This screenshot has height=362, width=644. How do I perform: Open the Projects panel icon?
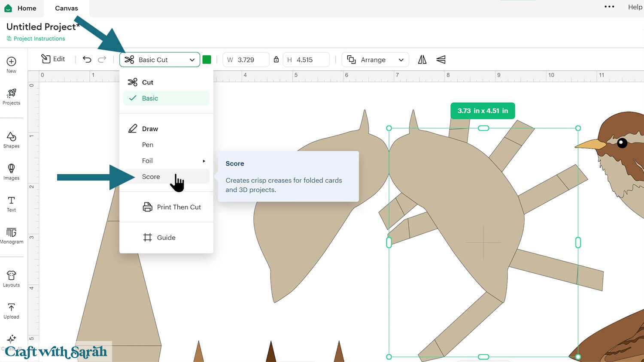[12, 96]
